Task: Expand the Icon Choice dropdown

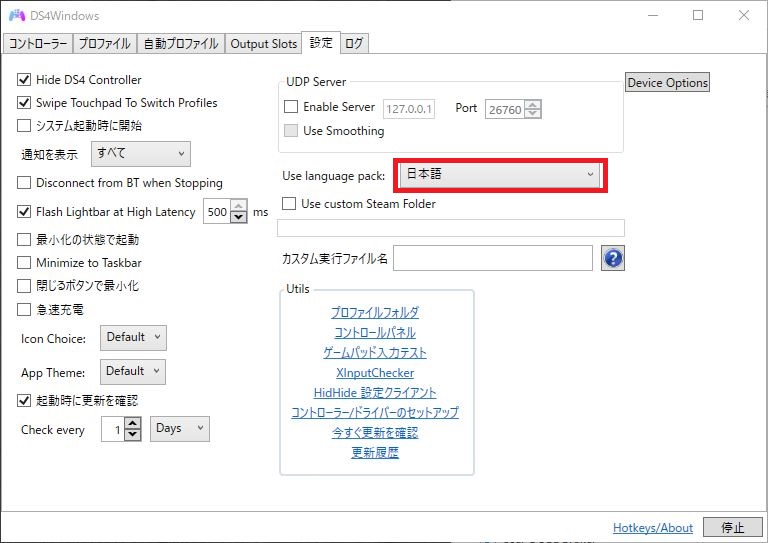Action: 133,338
